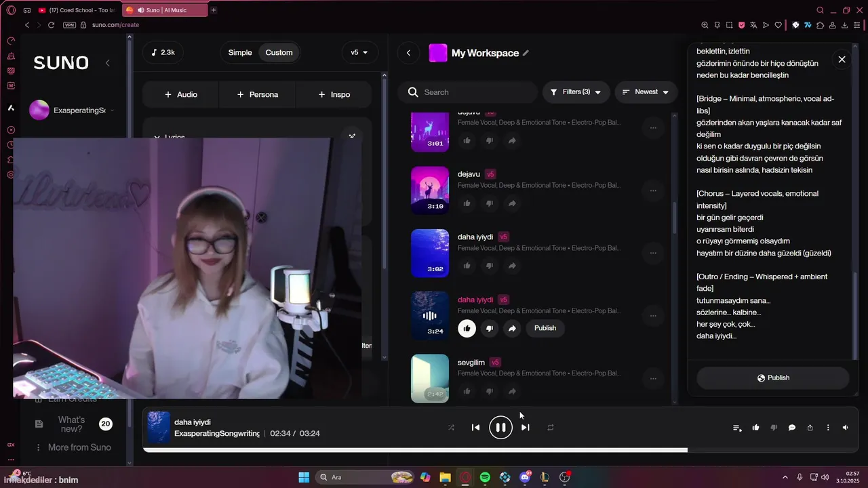Switch to Simple mode

tap(240, 52)
